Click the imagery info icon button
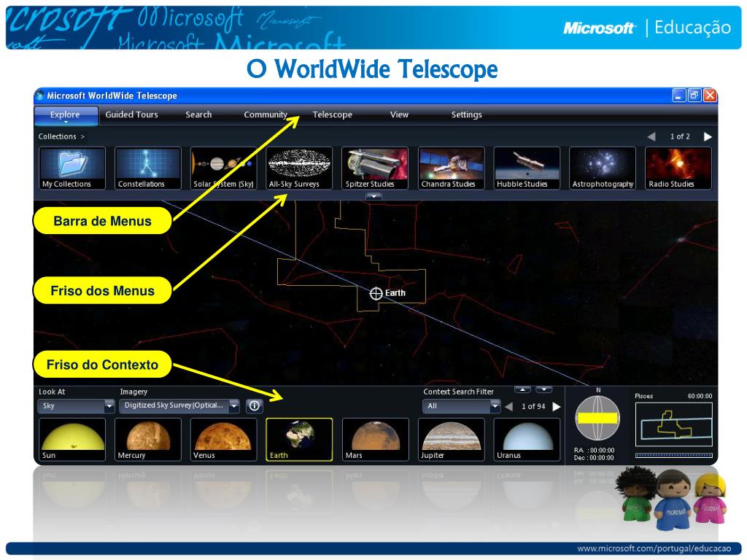This screenshot has height=560, width=747. tap(255, 405)
